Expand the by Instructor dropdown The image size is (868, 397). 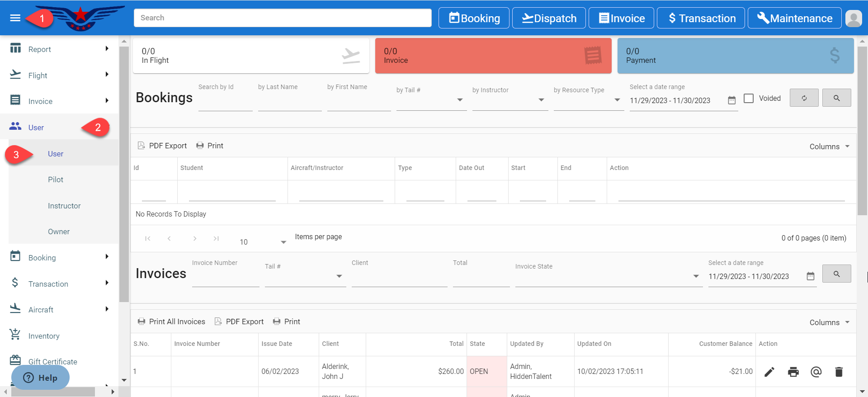click(x=541, y=100)
